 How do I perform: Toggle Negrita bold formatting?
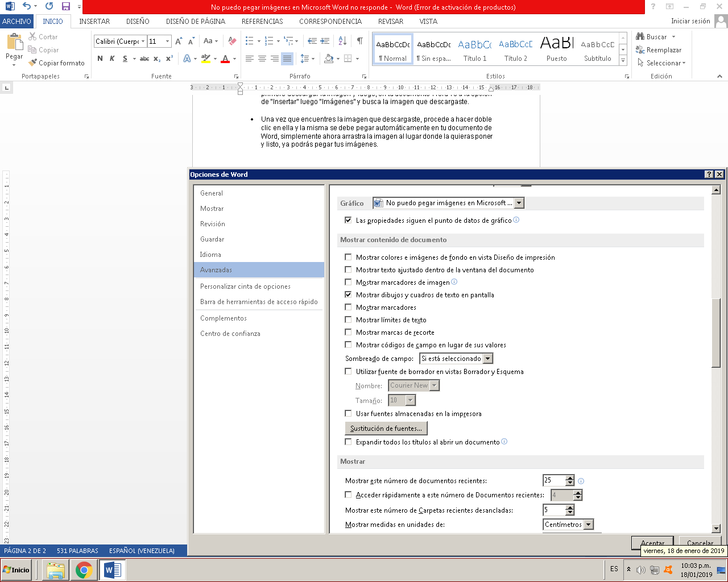coord(100,59)
